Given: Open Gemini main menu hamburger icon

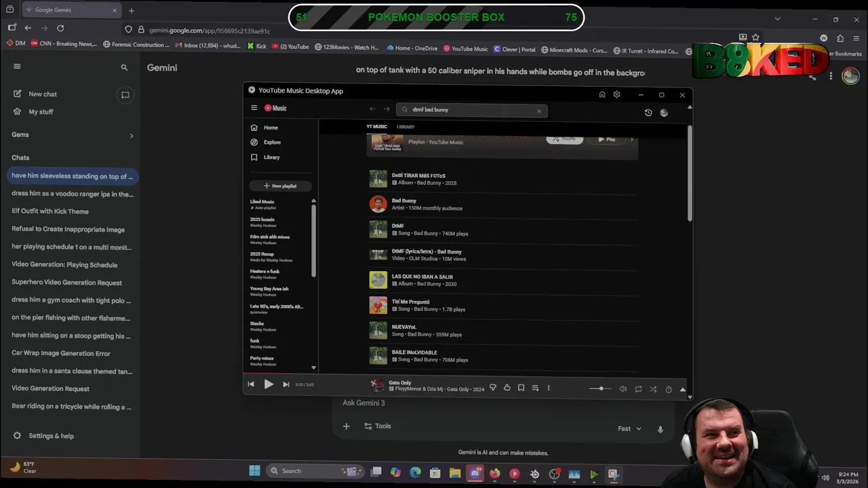Looking at the screenshot, I should 17,66.
